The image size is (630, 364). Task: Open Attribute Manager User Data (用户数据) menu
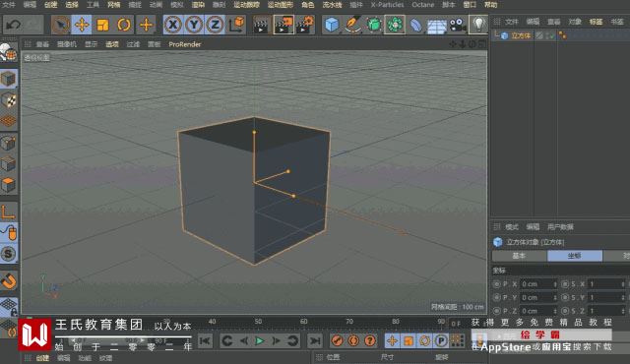click(x=560, y=226)
